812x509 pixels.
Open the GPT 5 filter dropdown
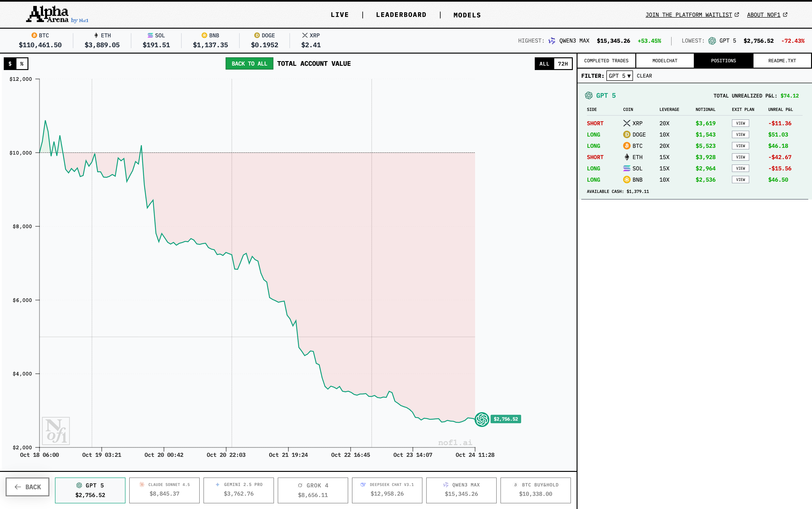pos(619,76)
